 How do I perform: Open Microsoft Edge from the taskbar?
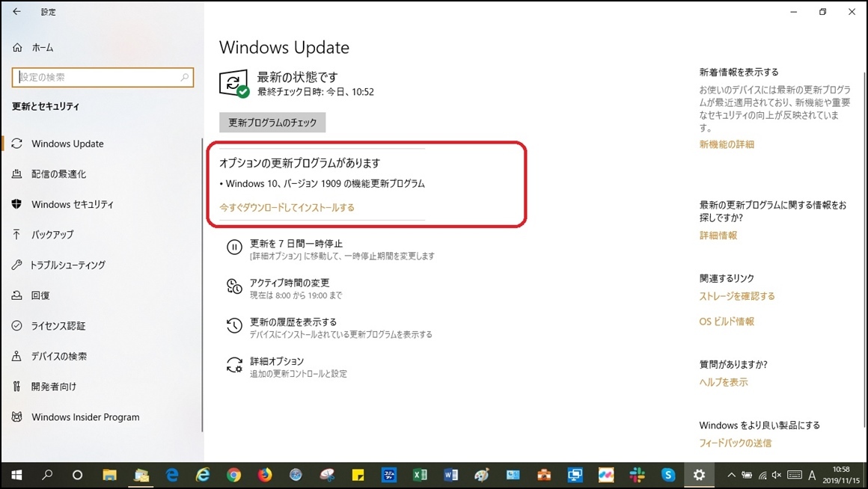tap(172, 476)
